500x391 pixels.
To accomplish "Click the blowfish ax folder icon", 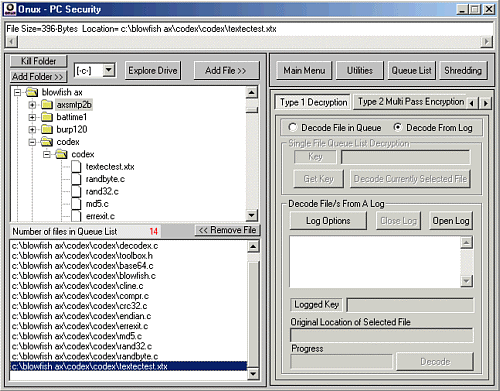I will [32, 92].
